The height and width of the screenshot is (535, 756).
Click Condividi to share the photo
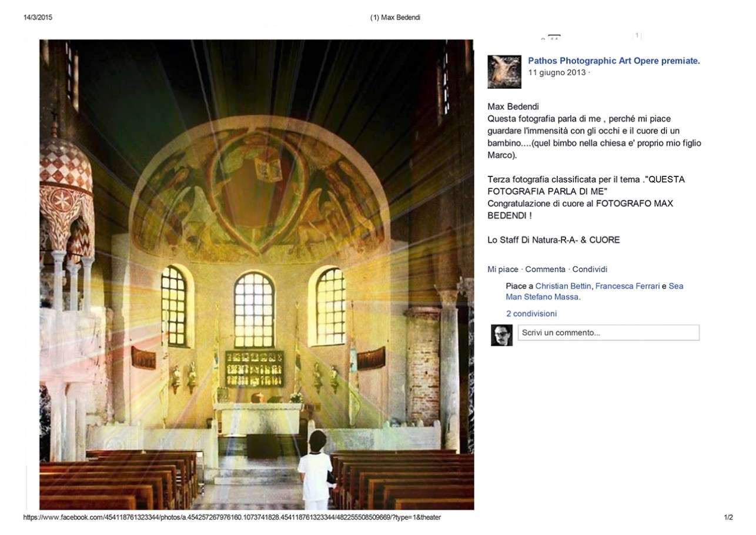[590, 269]
